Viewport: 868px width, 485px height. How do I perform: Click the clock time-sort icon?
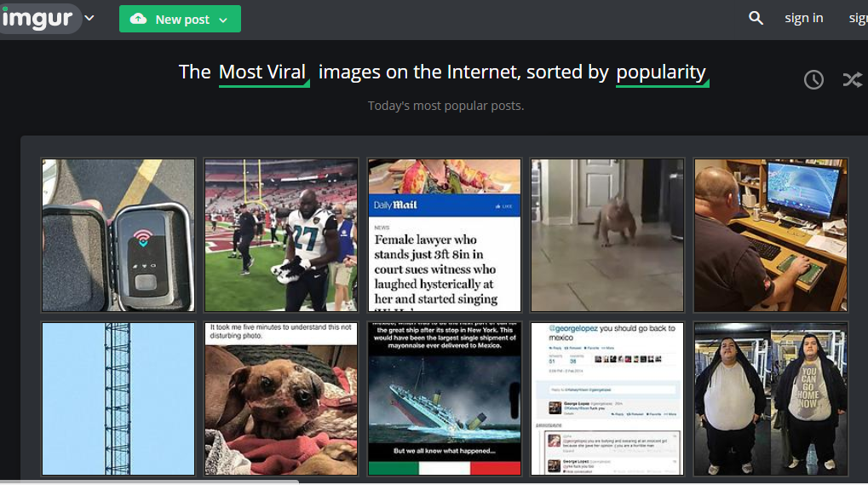(813, 80)
